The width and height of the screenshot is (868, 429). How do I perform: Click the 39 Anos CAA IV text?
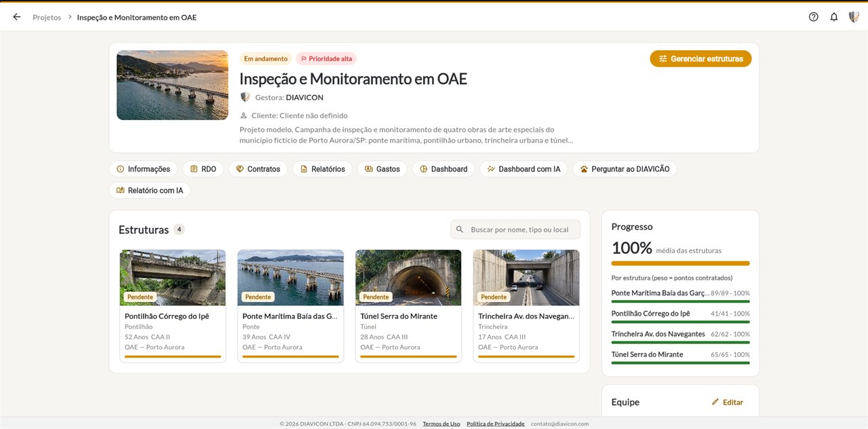click(267, 337)
